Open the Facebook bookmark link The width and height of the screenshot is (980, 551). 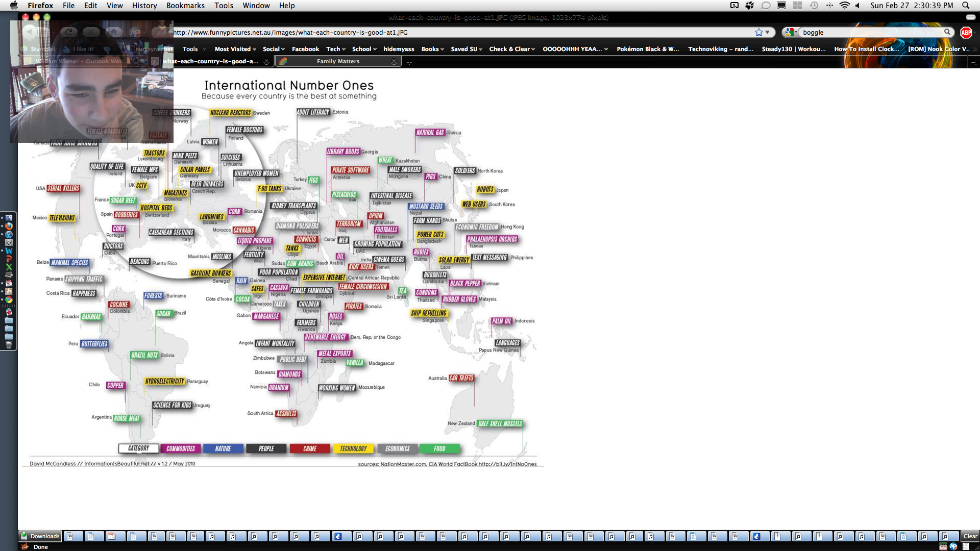[305, 49]
